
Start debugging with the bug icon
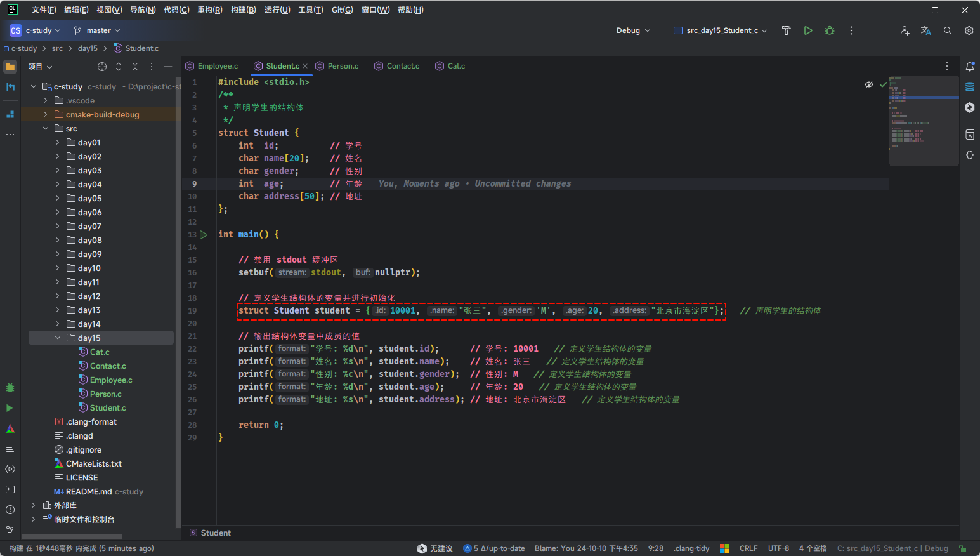[x=829, y=30]
